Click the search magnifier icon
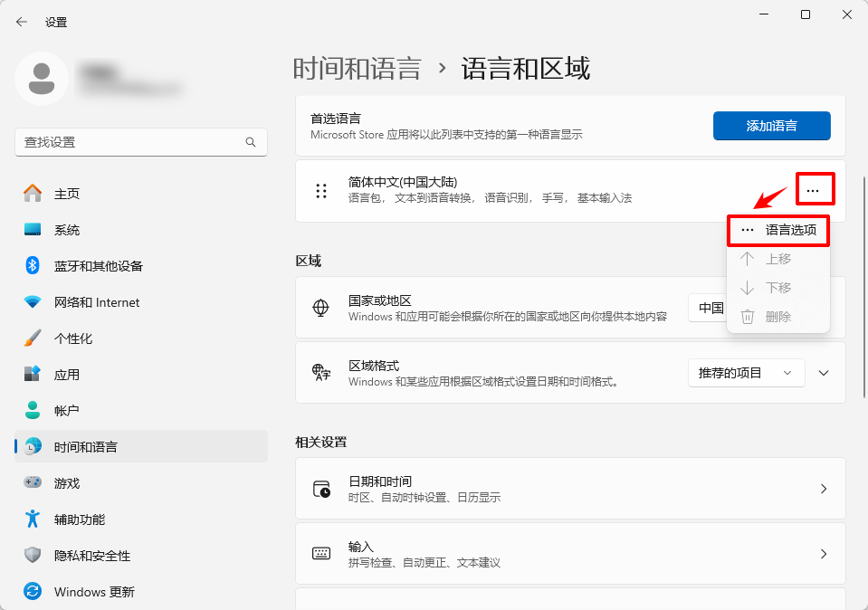 [251, 142]
